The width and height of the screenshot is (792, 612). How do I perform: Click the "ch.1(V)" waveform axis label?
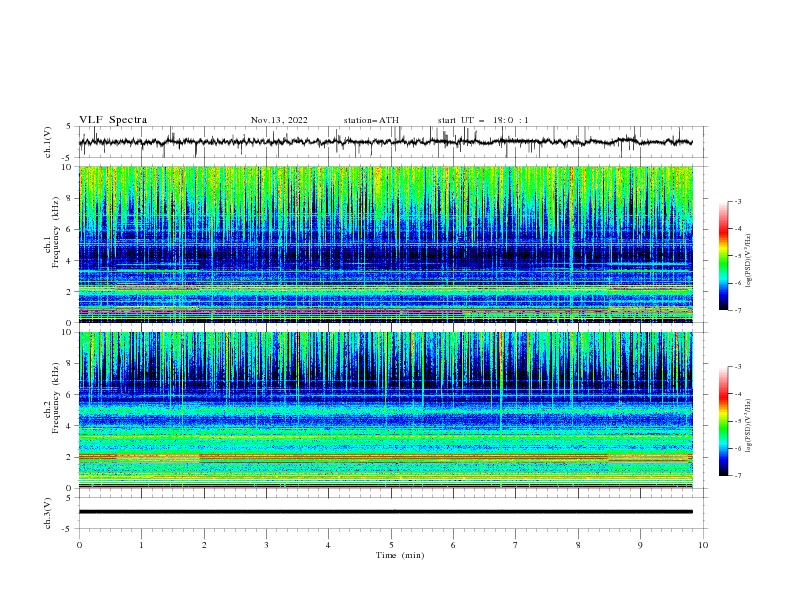click(x=48, y=142)
